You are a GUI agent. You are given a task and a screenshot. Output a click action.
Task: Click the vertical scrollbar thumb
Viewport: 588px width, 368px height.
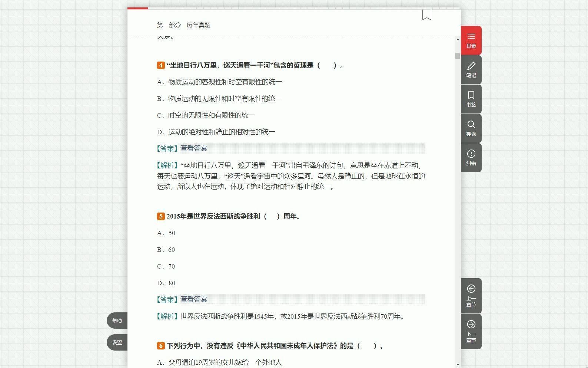(458, 56)
